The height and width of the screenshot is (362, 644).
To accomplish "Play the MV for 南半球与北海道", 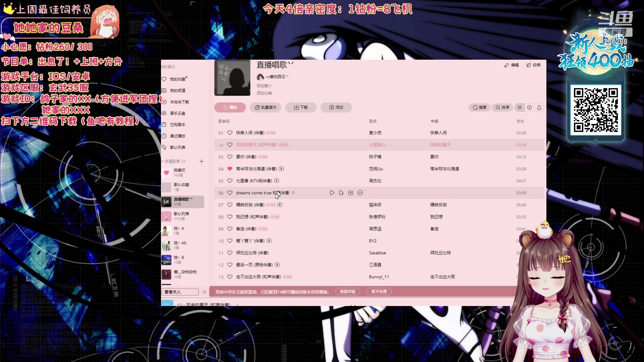I will click(x=281, y=169).
